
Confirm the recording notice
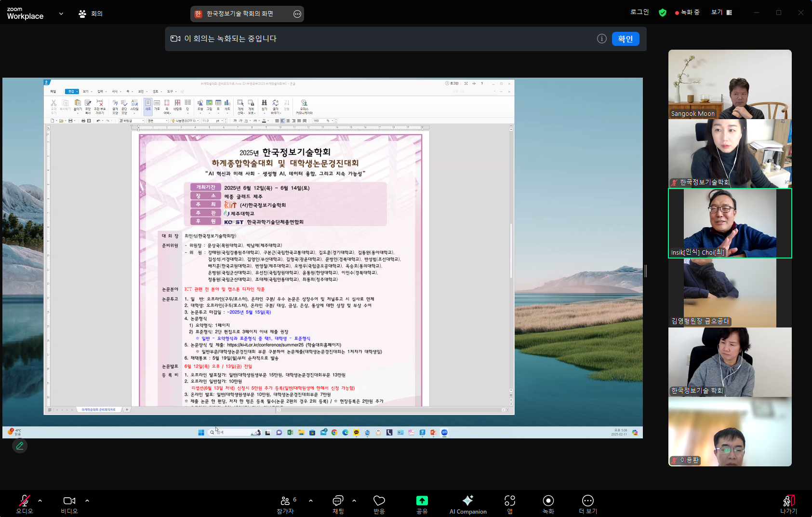coord(625,39)
